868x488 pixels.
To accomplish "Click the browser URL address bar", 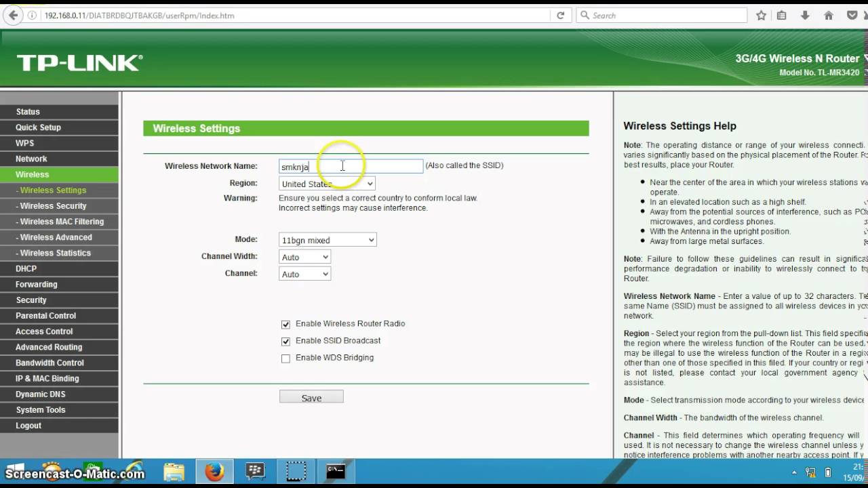I will [295, 16].
